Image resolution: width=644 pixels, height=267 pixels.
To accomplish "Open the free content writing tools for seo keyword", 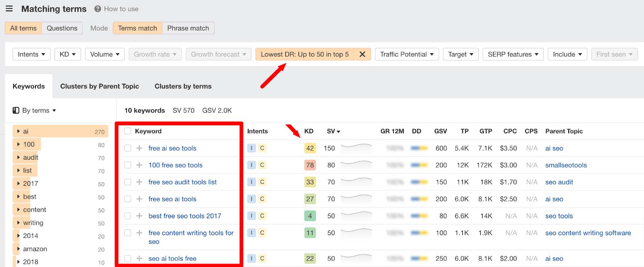I will click(x=191, y=237).
